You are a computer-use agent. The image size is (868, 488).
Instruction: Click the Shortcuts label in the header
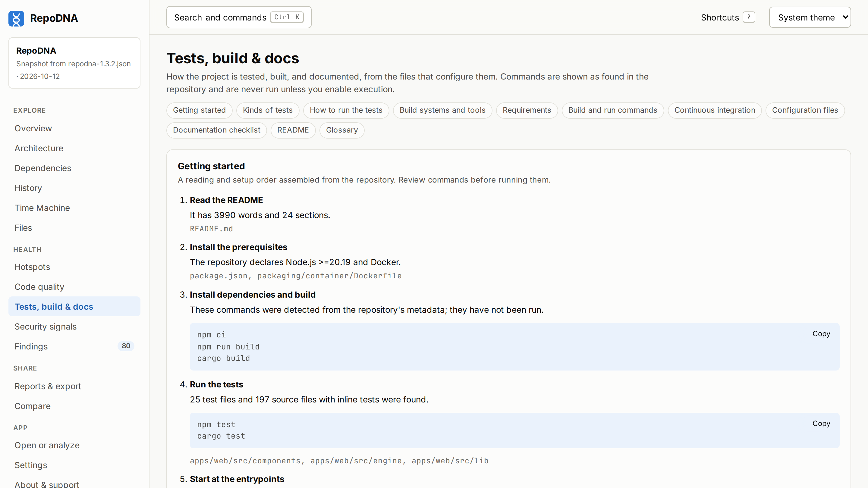[720, 17]
